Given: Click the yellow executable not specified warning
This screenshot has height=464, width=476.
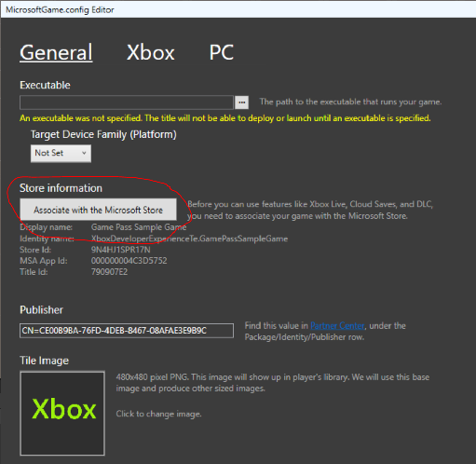Looking at the screenshot, I should pyautogui.click(x=225, y=118).
